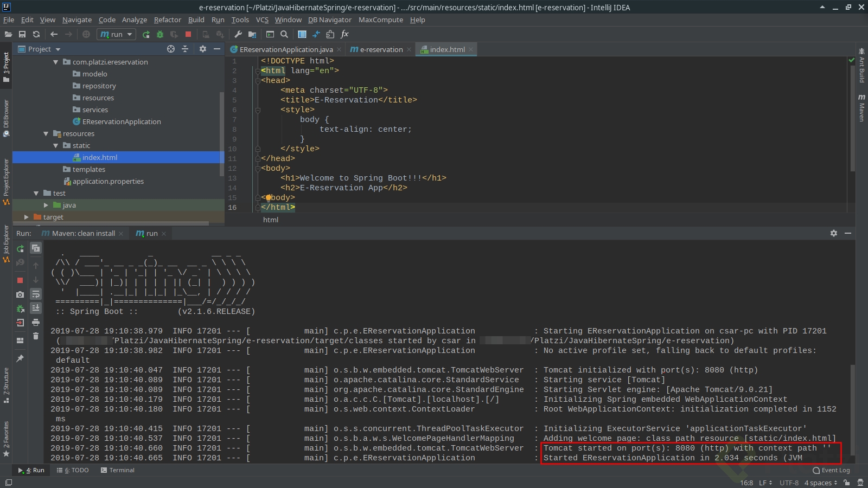Select application.properties in project tree
The height and width of the screenshot is (488, 868).
(x=108, y=182)
